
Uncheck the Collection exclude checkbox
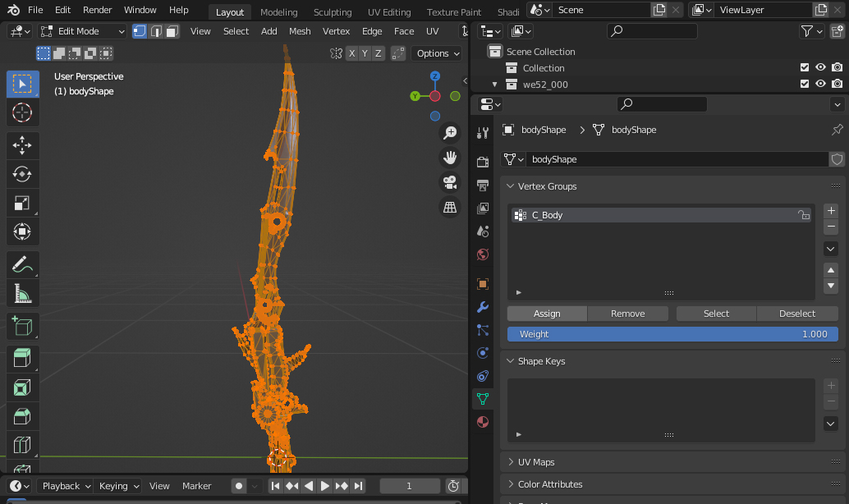[805, 68]
